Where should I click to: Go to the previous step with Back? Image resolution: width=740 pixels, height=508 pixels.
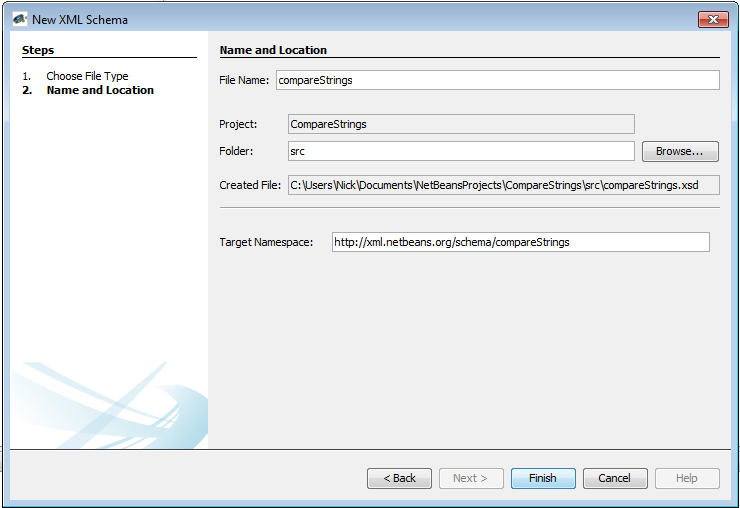(x=399, y=478)
